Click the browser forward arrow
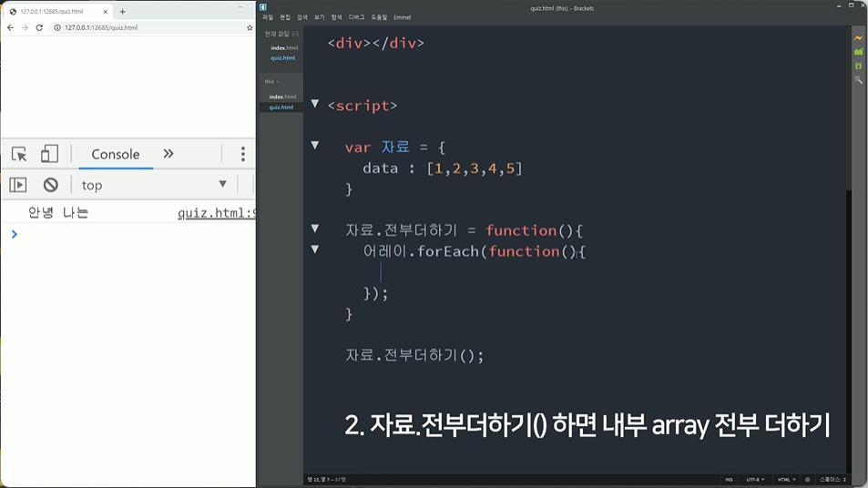The width and height of the screenshot is (868, 488). [25, 27]
